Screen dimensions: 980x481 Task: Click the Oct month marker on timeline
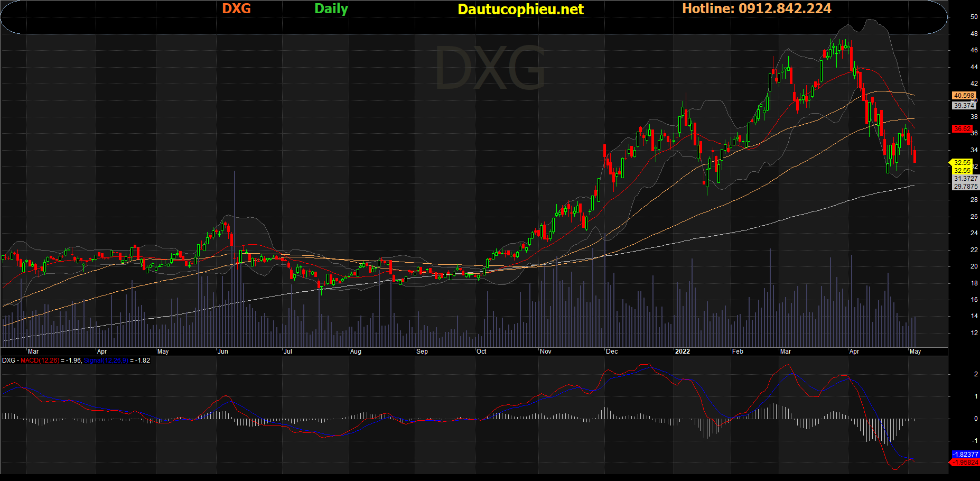(x=481, y=351)
